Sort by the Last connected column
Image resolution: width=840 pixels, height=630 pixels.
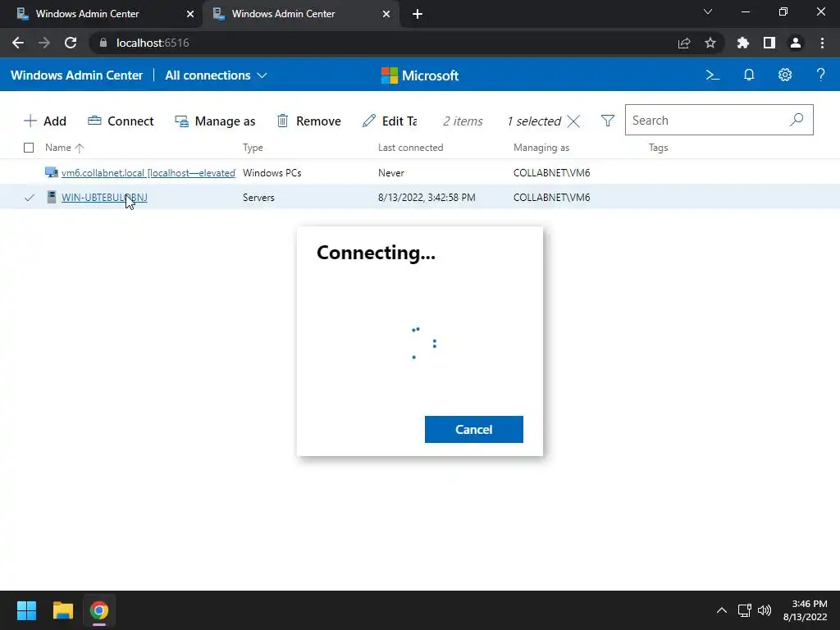[410, 148]
